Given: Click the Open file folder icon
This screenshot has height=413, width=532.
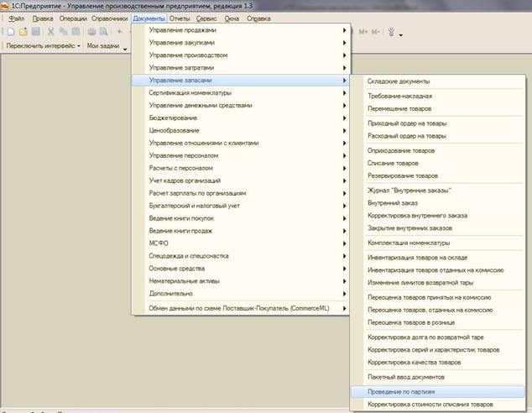Looking at the screenshot, I should pos(23,32).
